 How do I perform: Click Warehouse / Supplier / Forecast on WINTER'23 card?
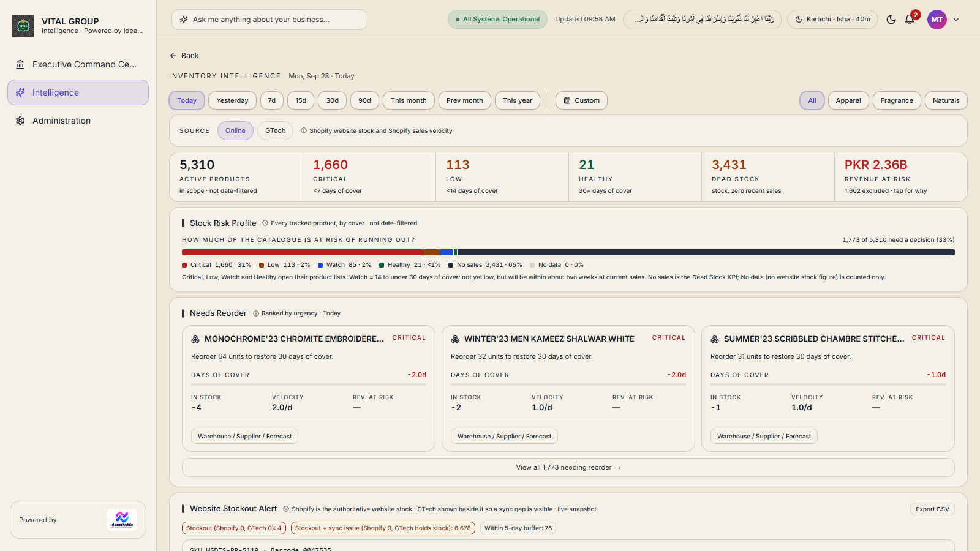tap(504, 437)
